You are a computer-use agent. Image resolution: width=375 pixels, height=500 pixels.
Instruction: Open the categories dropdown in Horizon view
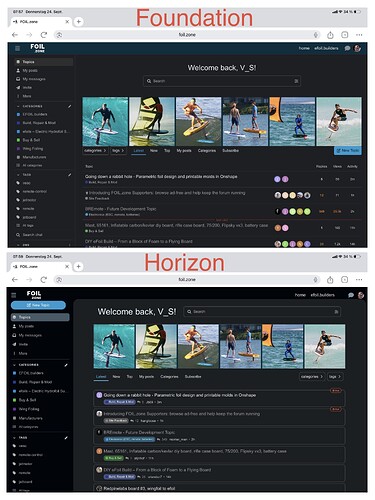pos(312,377)
